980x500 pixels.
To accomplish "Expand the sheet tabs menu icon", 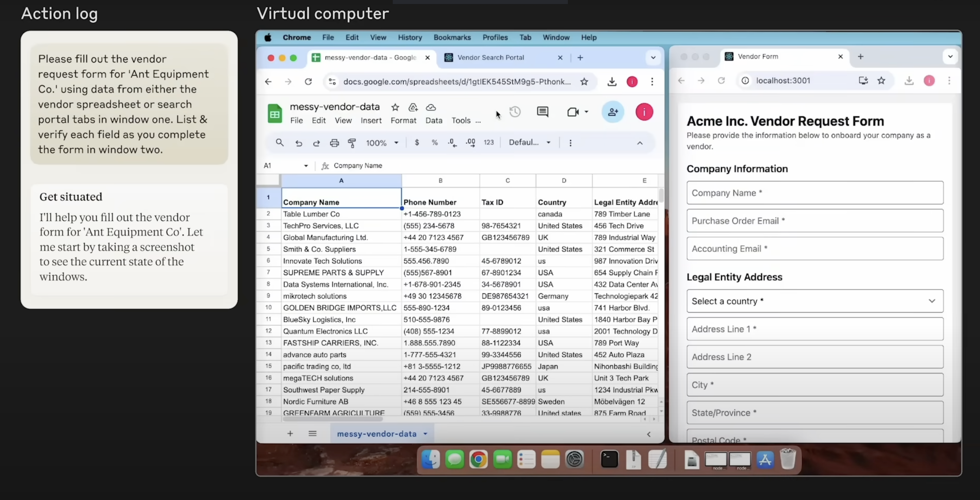I will 313,434.
